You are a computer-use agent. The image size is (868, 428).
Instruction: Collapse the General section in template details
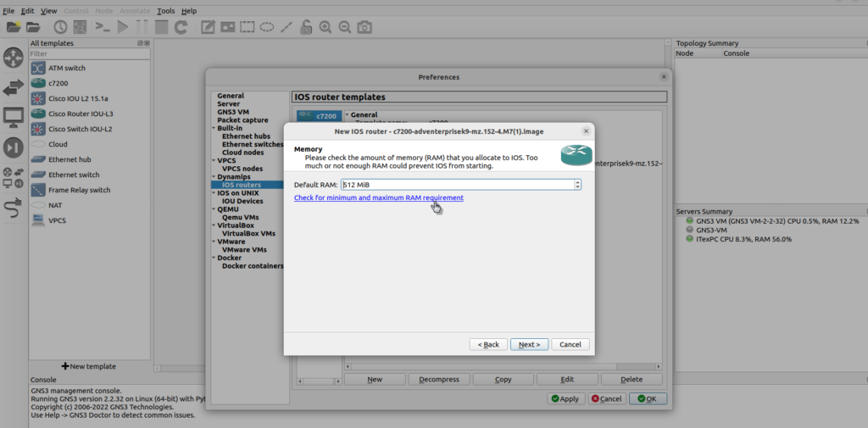coord(347,114)
